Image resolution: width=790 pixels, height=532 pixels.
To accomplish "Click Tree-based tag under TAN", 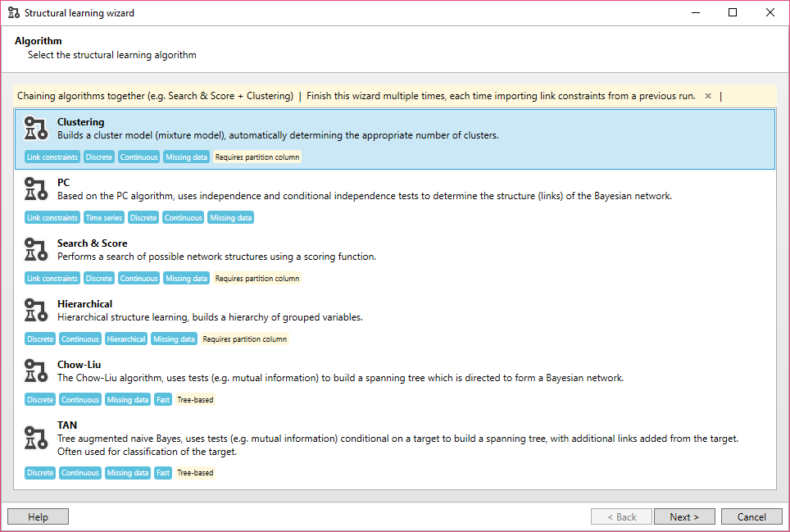I will [x=195, y=473].
